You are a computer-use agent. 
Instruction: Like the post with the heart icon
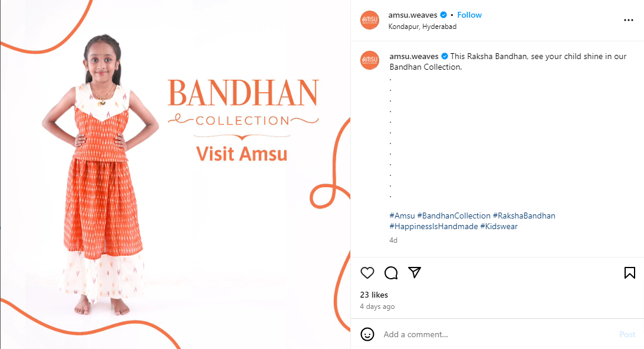[367, 273]
